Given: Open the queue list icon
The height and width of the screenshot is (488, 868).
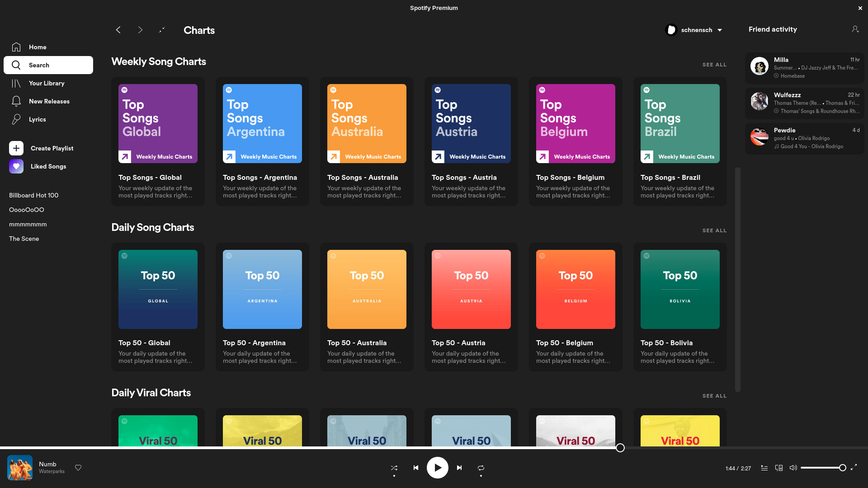Looking at the screenshot, I should point(764,468).
